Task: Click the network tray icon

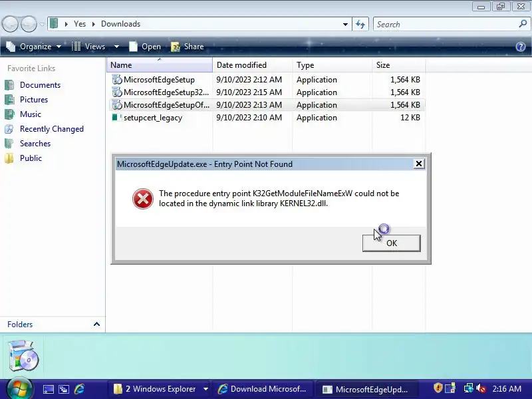Action: 469,388
